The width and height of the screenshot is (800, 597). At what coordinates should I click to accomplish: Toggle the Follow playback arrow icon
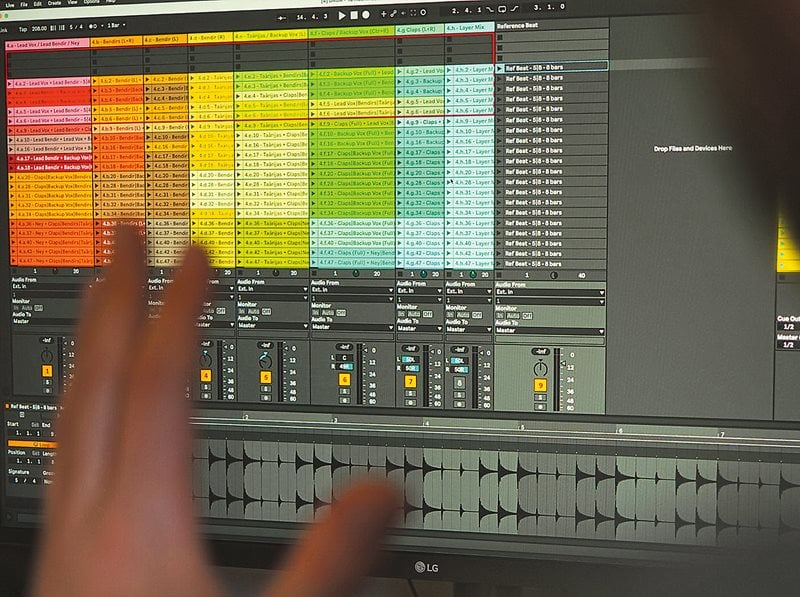[x=281, y=18]
